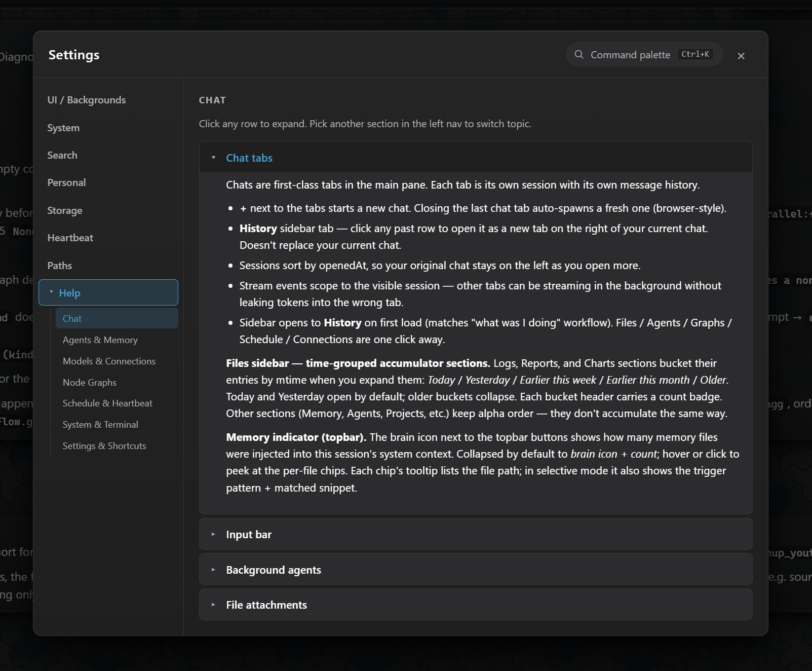Open the System settings section
The width and height of the screenshot is (812, 671).
pyautogui.click(x=63, y=128)
